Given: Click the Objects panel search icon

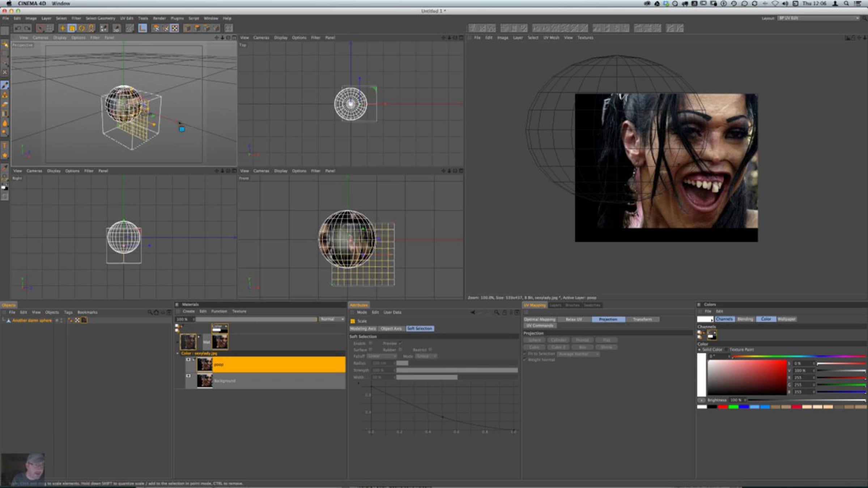Looking at the screenshot, I should tap(150, 312).
